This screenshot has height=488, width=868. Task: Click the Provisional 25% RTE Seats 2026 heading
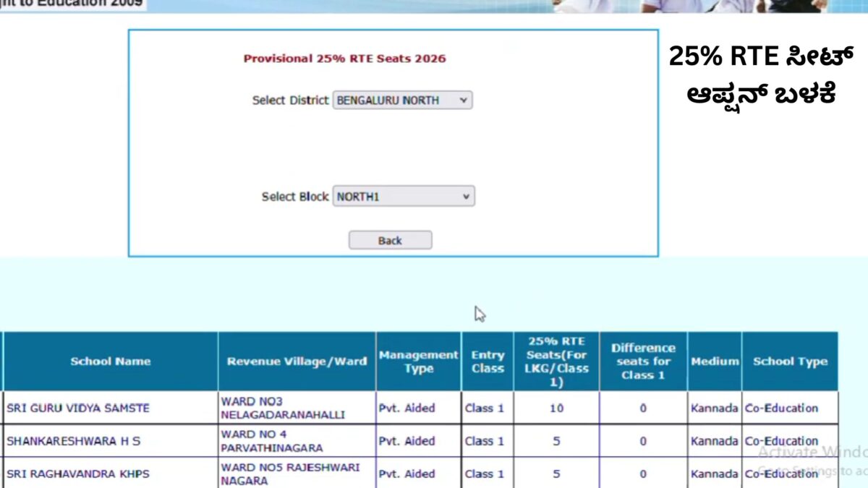[x=344, y=59]
